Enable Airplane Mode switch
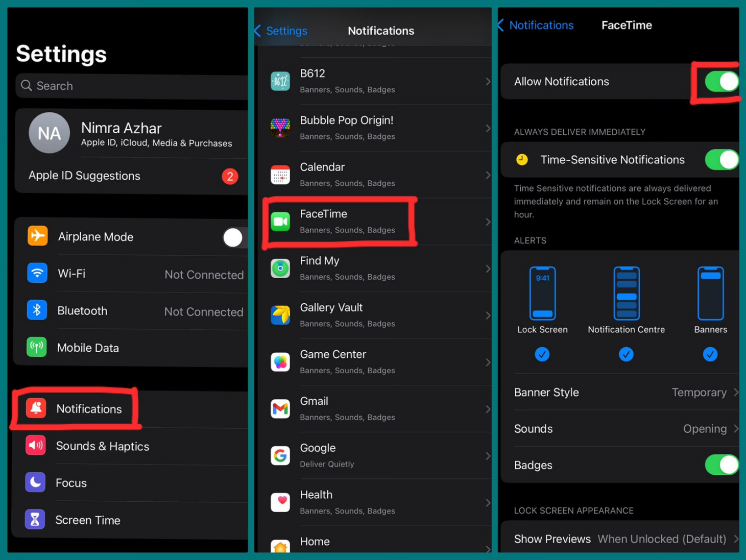The image size is (746, 560). click(233, 237)
